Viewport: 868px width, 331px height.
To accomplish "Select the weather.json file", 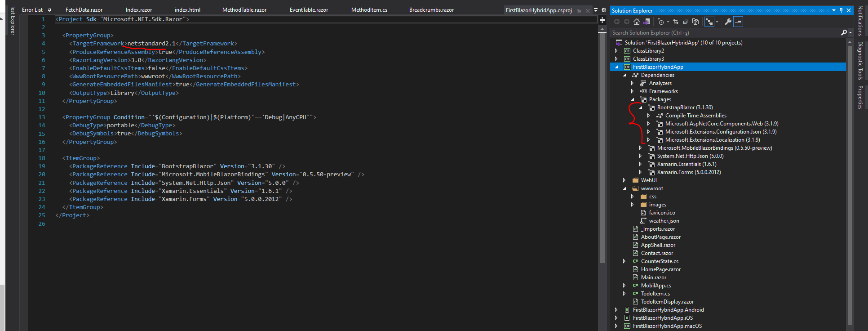I will 664,221.
